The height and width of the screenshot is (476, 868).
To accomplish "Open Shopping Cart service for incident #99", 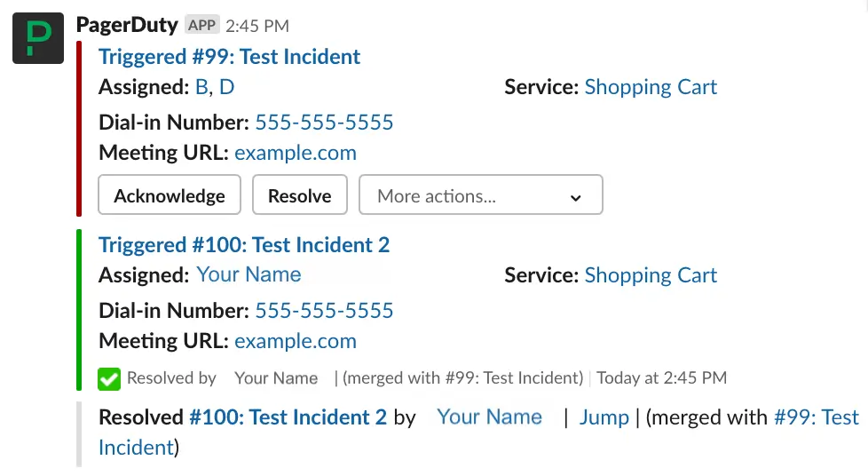I will tap(651, 87).
